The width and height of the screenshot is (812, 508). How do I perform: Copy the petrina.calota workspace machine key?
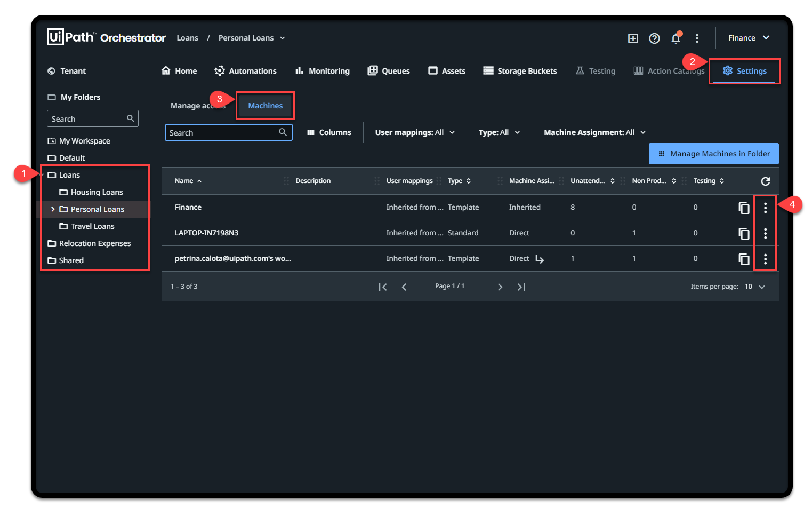(744, 259)
